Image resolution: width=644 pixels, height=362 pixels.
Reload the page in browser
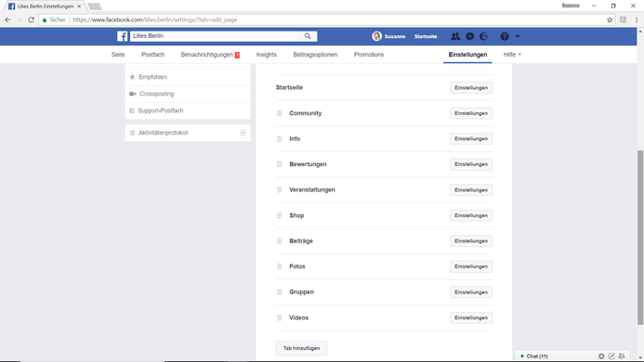pyautogui.click(x=32, y=19)
